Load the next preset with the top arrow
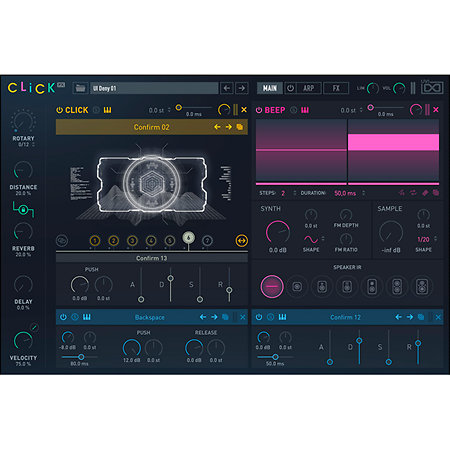 coord(242,88)
